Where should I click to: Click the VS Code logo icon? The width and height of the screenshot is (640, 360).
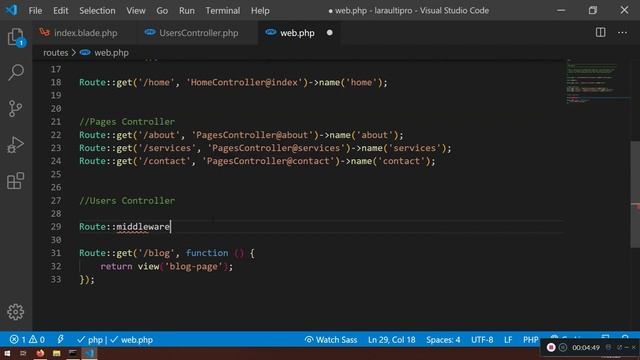11,10
